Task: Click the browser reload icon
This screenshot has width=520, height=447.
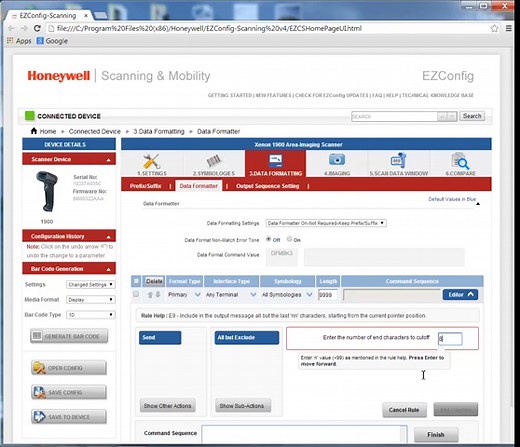Action: point(37,28)
